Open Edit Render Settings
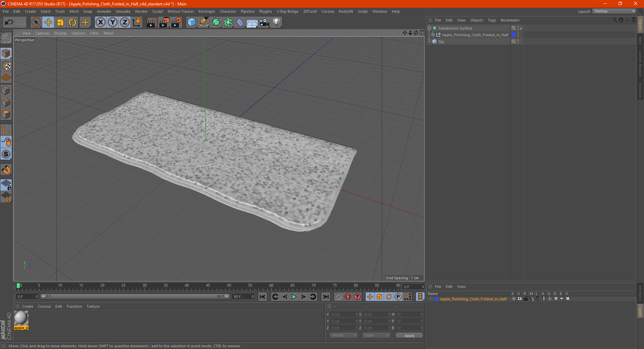The height and width of the screenshot is (349, 644). (x=176, y=22)
